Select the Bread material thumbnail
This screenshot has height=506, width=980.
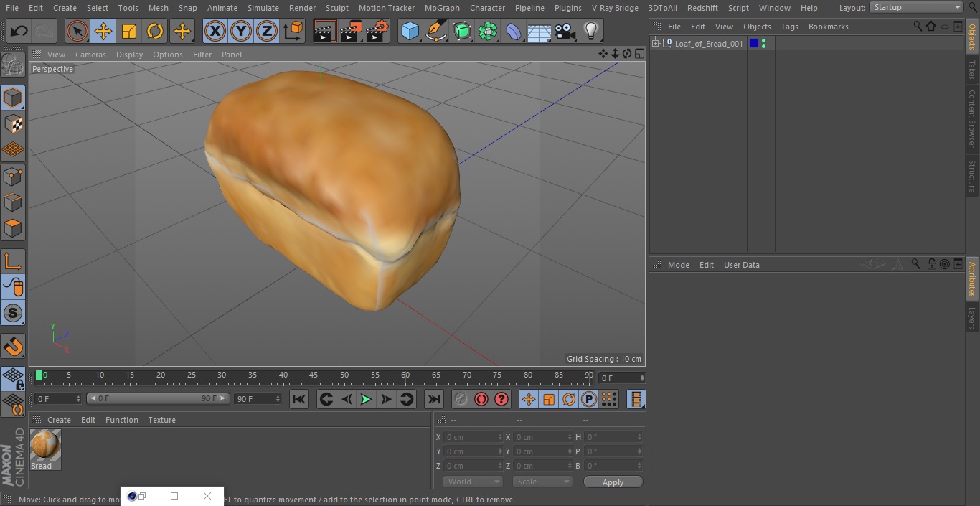(45, 445)
